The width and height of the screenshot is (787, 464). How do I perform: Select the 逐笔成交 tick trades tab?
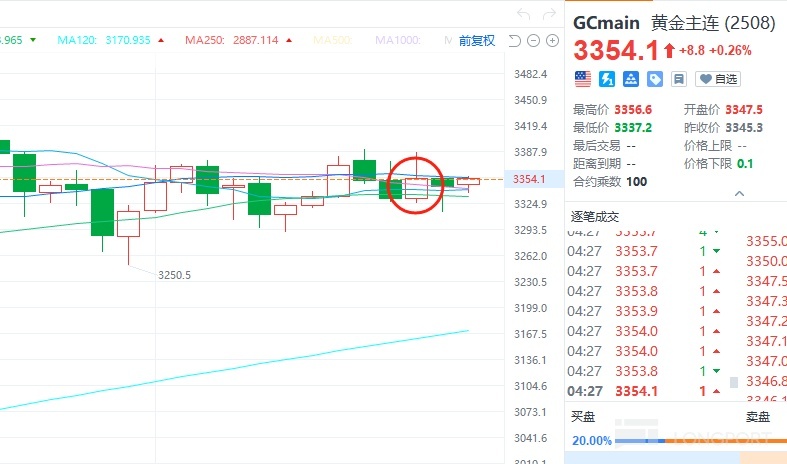[x=595, y=216]
